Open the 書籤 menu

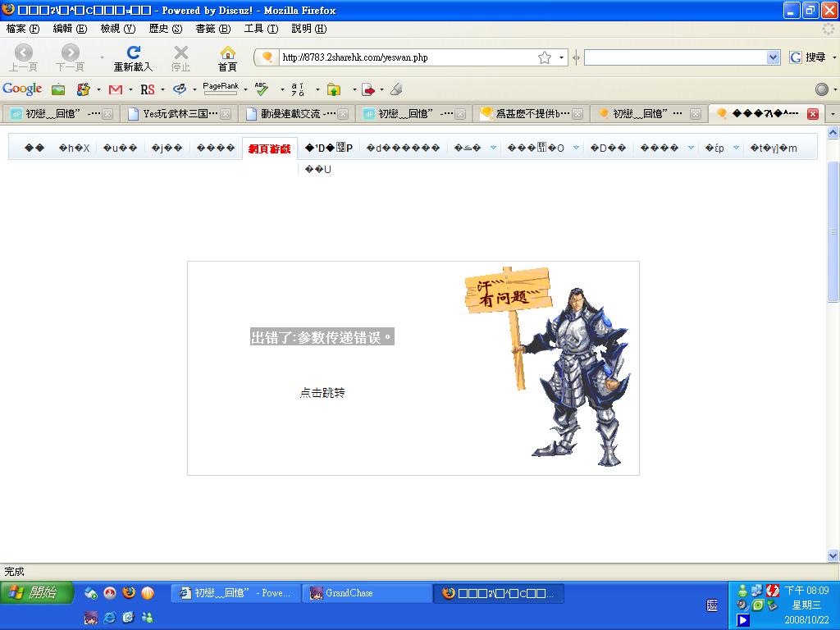click(212, 29)
